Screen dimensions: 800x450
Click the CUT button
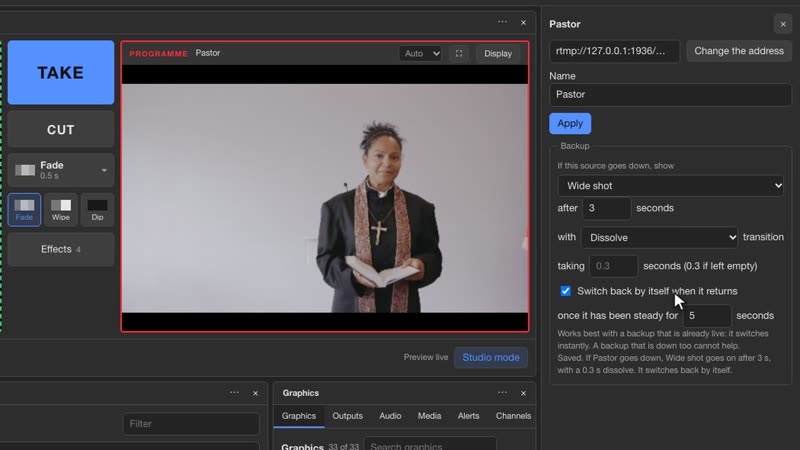point(61,130)
